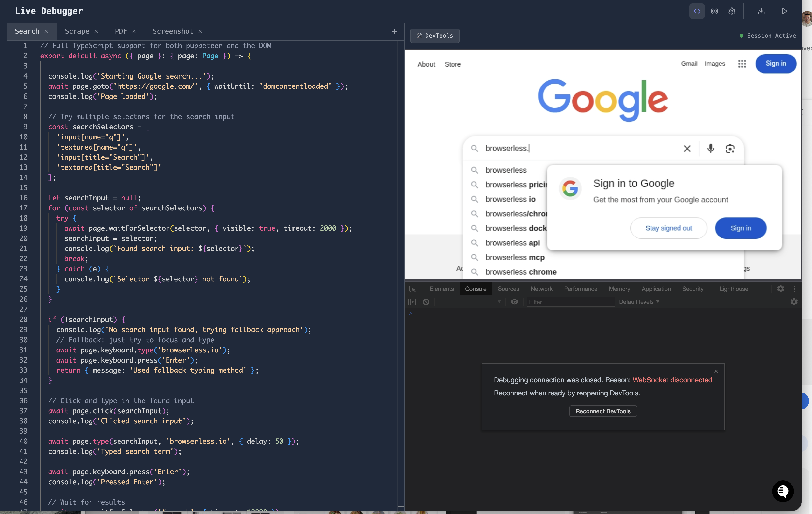Image resolution: width=812 pixels, height=514 pixels.
Task: Open the Lighthouse DevTools tab
Action: (x=733, y=289)
